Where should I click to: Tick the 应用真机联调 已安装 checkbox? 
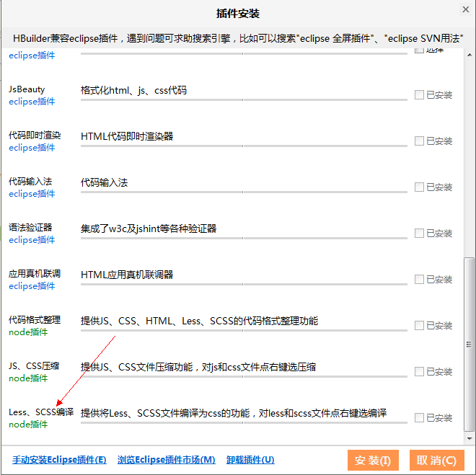click(419, 279)
